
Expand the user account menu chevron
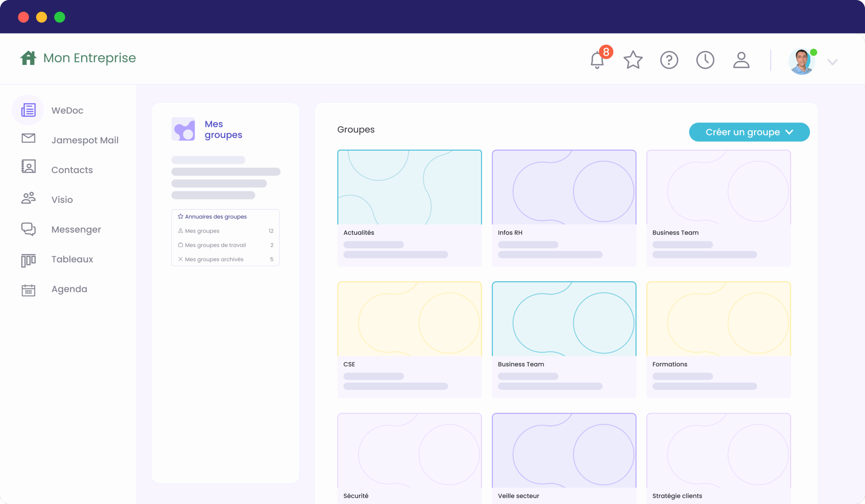point(832,62)
